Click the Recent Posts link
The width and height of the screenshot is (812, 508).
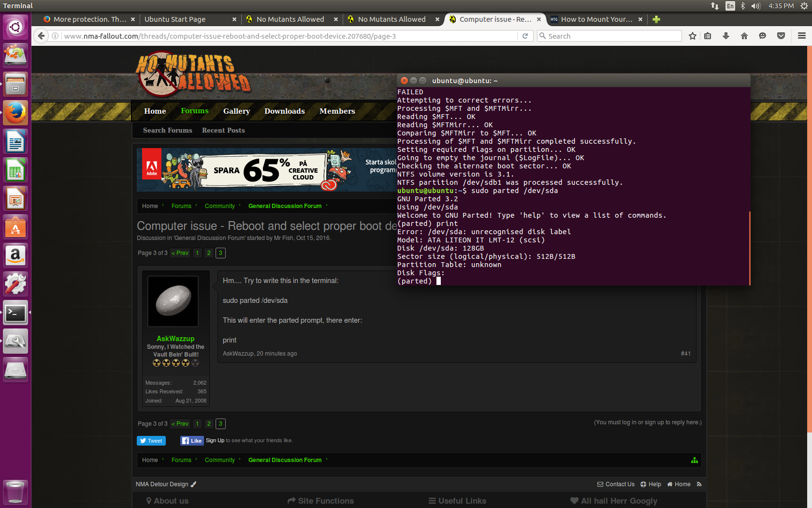point(223,130)
